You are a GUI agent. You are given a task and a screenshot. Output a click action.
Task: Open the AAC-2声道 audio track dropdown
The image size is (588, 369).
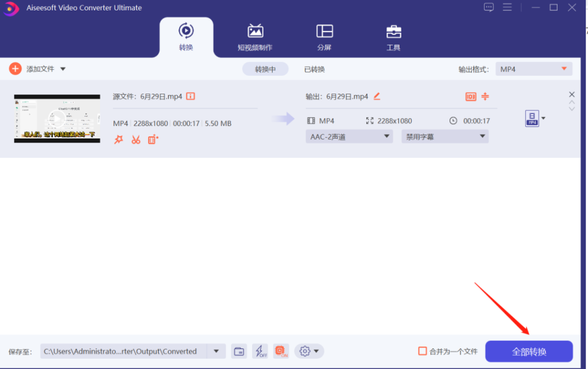pyautogui.click(x=349, y=137)
